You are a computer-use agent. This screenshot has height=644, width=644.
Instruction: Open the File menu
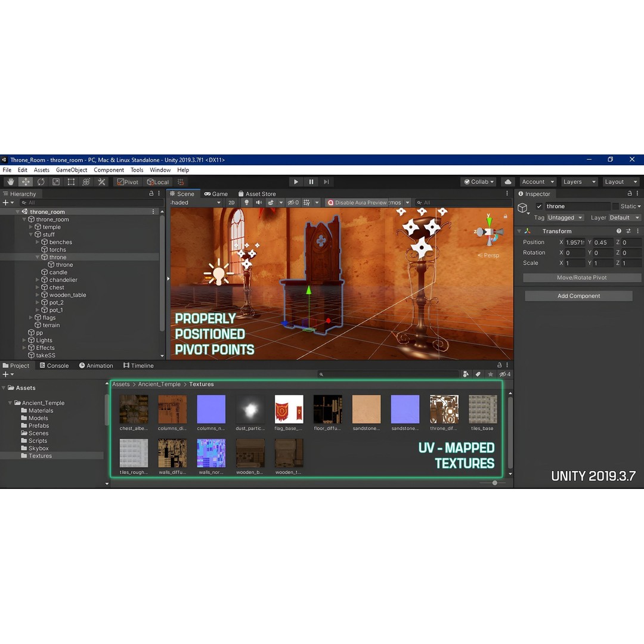pyautogui.click(x=7, y=170)
